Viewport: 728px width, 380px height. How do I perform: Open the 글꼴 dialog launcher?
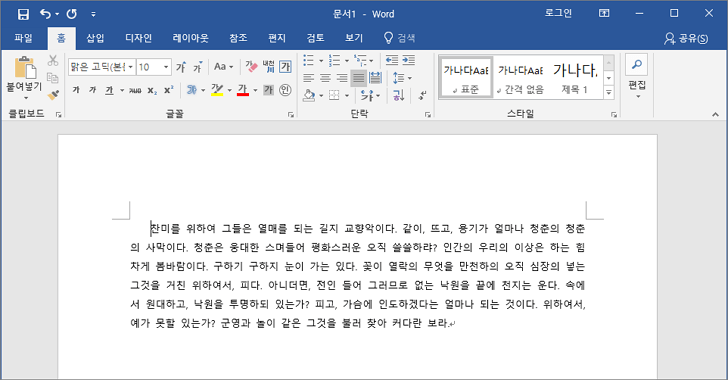tap(291, 114)
